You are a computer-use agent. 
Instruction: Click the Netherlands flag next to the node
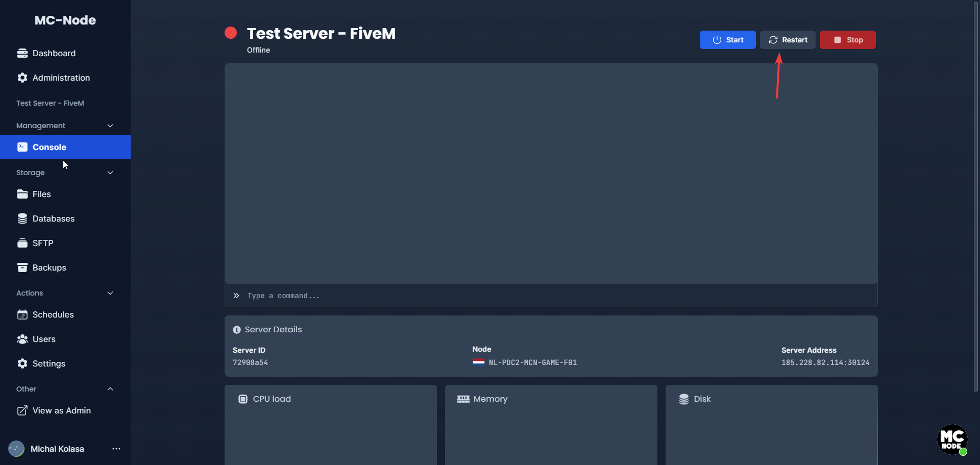(479, 362)
